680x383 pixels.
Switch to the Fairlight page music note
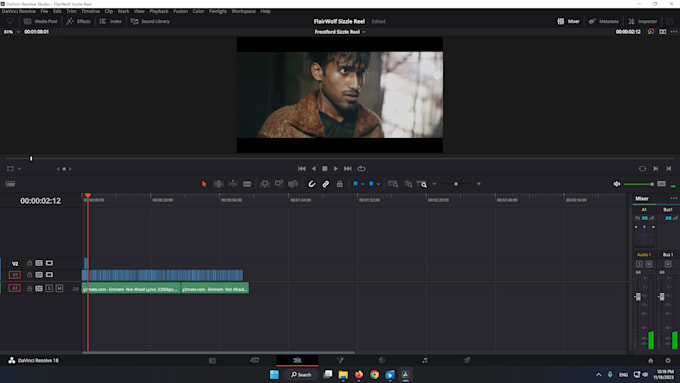(425, 360)
